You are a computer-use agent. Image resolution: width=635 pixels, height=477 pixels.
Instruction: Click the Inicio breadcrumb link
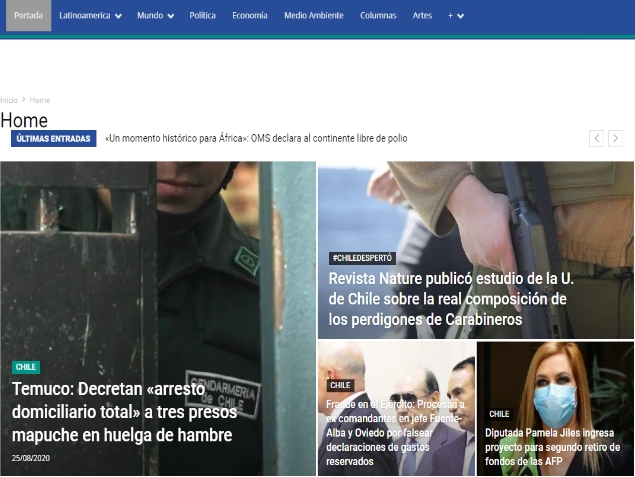coord(9,100)
